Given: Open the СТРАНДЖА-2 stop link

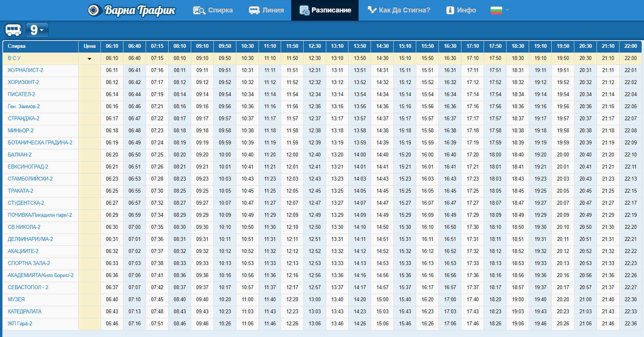Looking at the screenshot, I should coord(23,118).
